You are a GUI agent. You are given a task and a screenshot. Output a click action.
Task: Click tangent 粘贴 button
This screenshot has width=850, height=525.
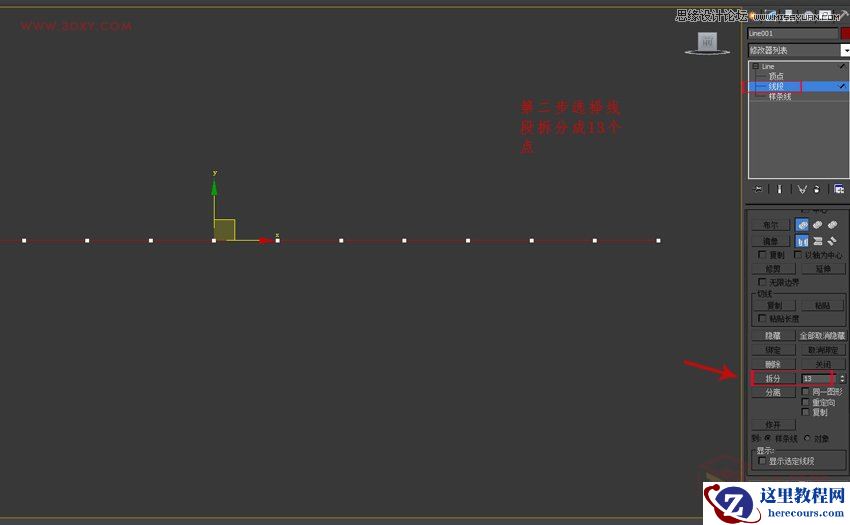coord(822,305)
